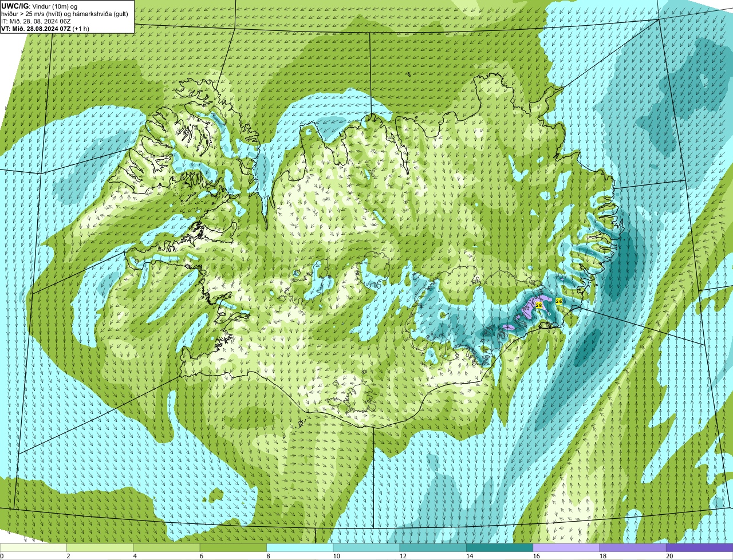Click the yellow gust label 28
Screen dimensions: 733x560
539,305
